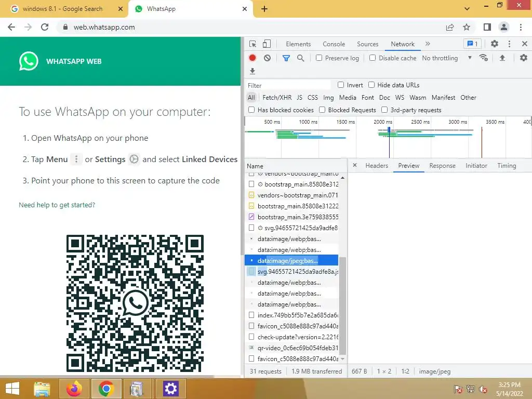532x399 pixels.
Task: Select qr-video_0c6ec69b054fdeb31 request row
Action: (292, 348)
